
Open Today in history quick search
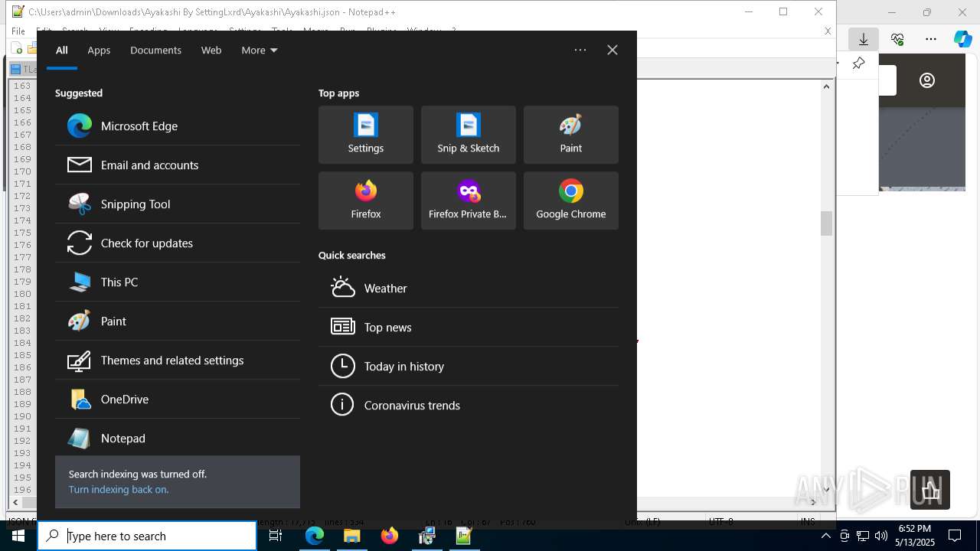pyautogui.click(x=469, y=366)
